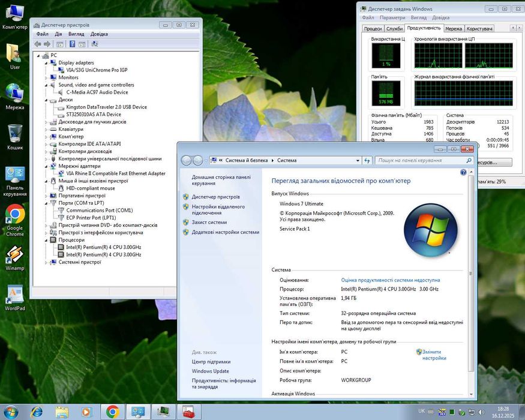Open the Winamp desktop icon
The image size is (525, 420).
click(15, 255)
